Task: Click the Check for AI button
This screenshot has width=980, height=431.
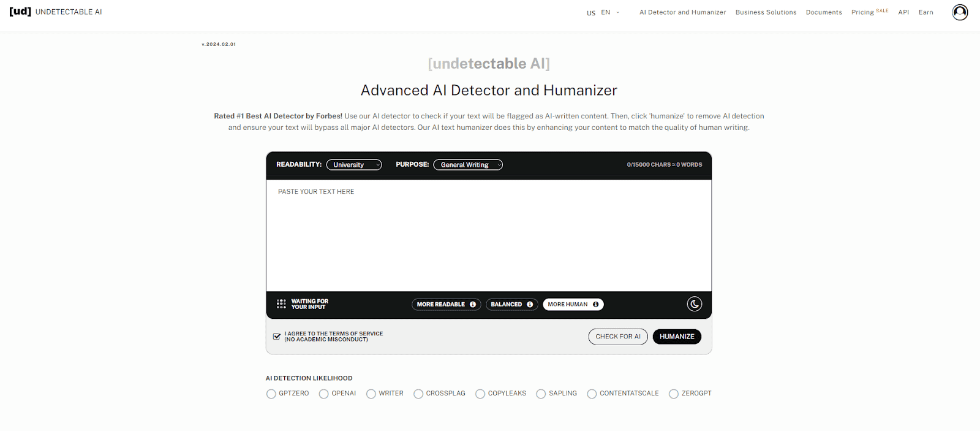Action: point(618,337)
